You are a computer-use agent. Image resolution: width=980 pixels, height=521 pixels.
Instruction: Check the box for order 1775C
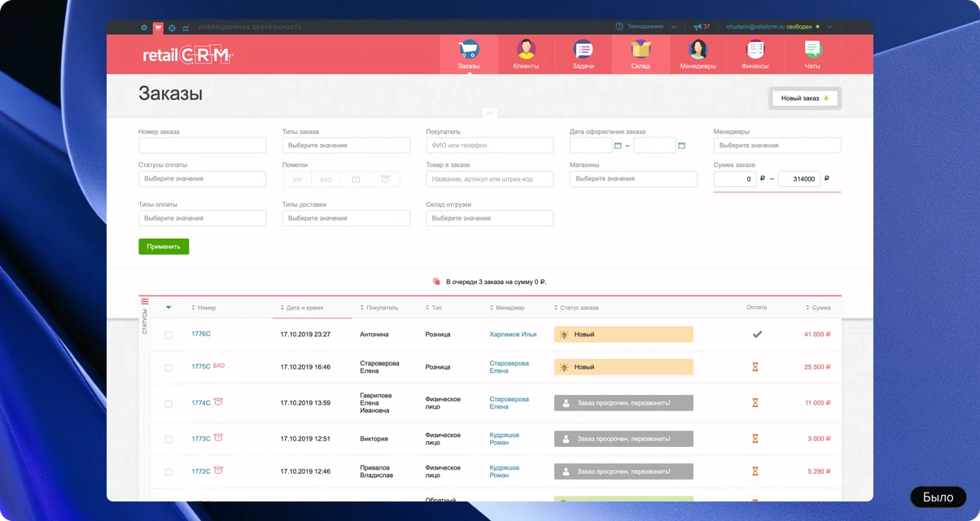pos(168,368)
